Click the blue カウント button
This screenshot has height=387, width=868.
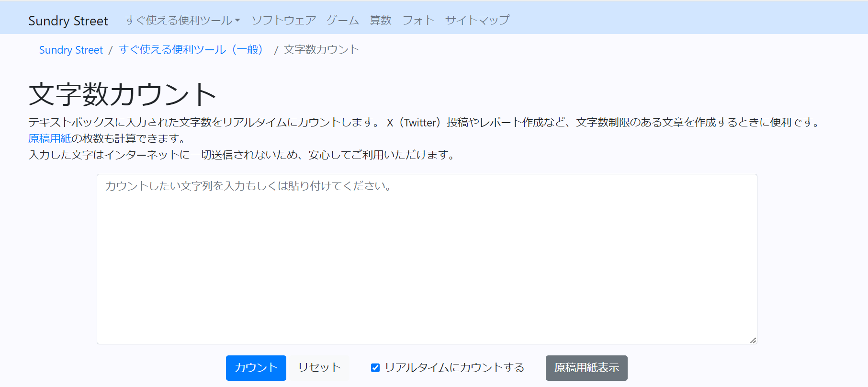[256, 368]
